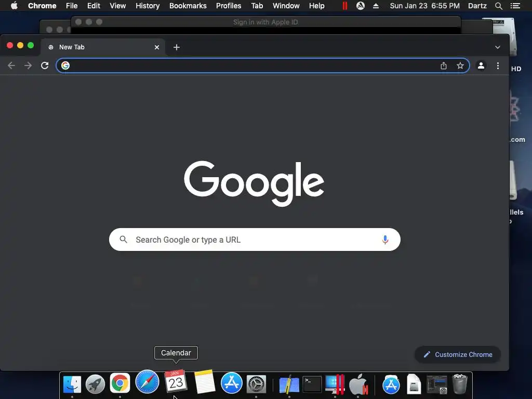
Task: Open Finder from the Dock
Action: tap(72, 384)
